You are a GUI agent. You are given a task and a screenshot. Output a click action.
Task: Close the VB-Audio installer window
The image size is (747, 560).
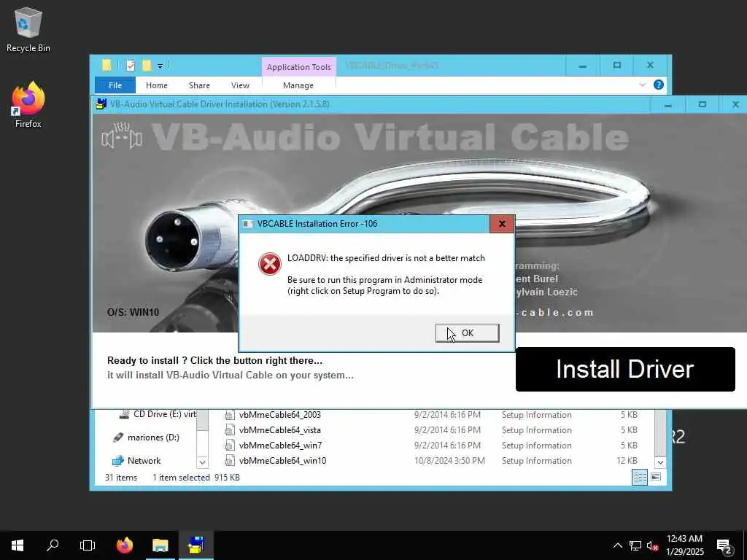[735, 104]
